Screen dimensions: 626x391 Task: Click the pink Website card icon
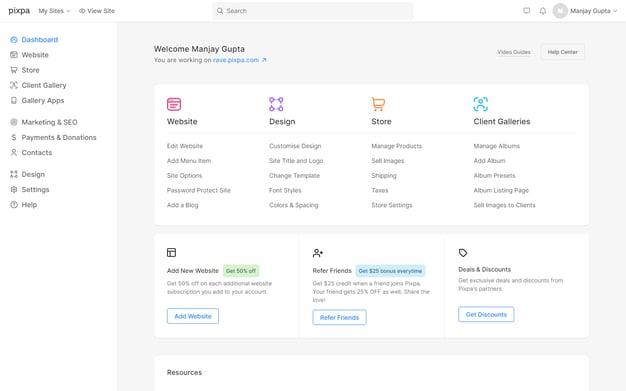tap(174, 104)
